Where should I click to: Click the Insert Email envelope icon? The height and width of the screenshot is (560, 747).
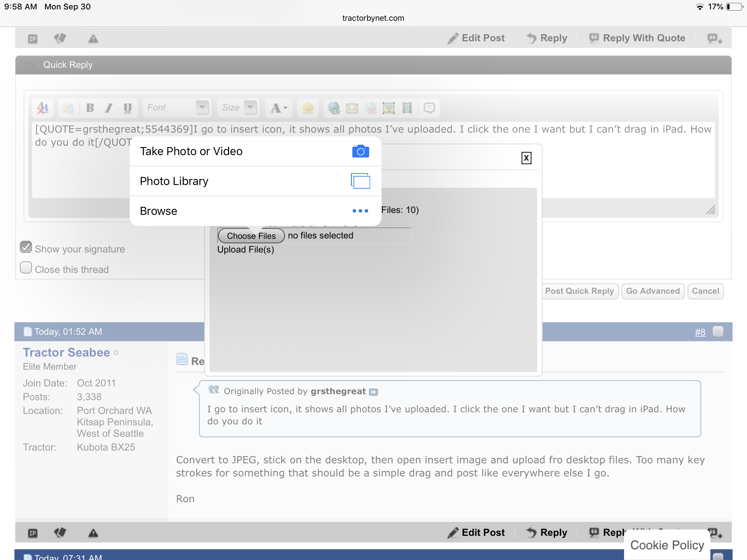352,108
